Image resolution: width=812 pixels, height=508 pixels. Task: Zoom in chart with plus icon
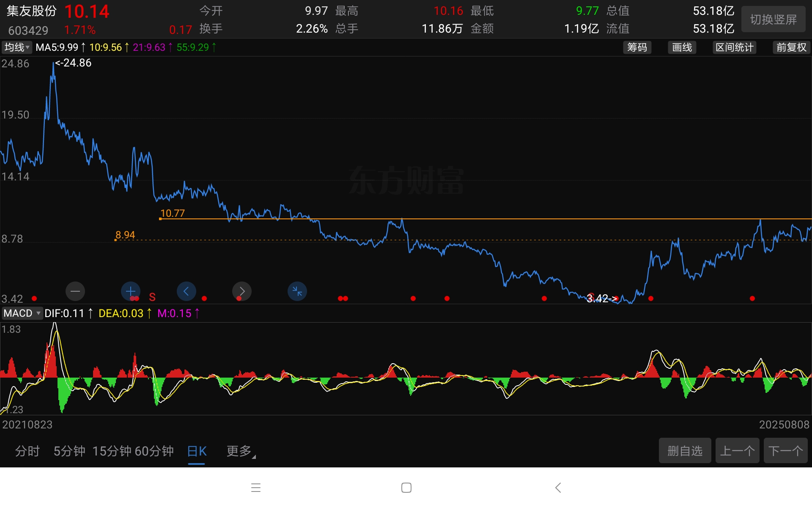coord(131,291)
